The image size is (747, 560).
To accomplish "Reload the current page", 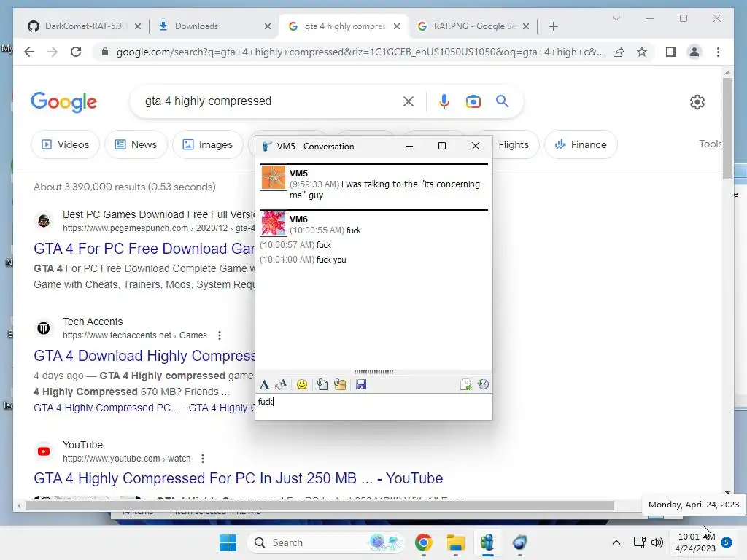I will pyautogui.click(x=76, y=52).
